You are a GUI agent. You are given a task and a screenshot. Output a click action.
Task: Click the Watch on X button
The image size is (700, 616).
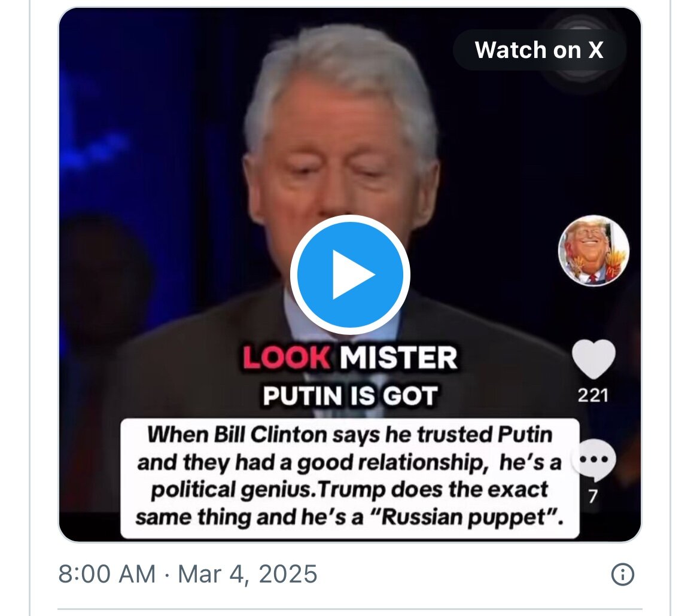coord(539,50)
